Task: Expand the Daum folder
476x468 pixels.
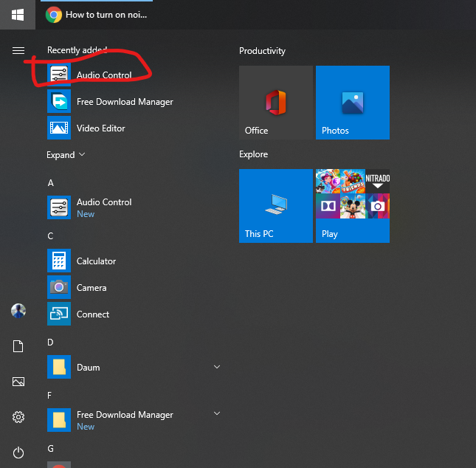Action: [217, 367]
